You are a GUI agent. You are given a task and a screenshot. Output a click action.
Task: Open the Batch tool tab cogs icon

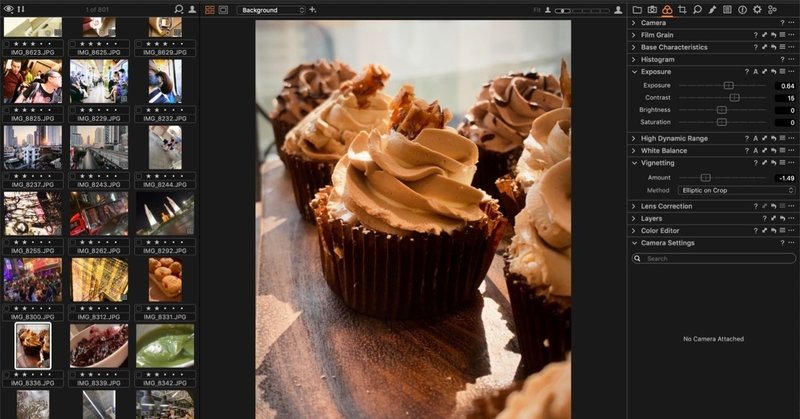click(x=772, y=10)
